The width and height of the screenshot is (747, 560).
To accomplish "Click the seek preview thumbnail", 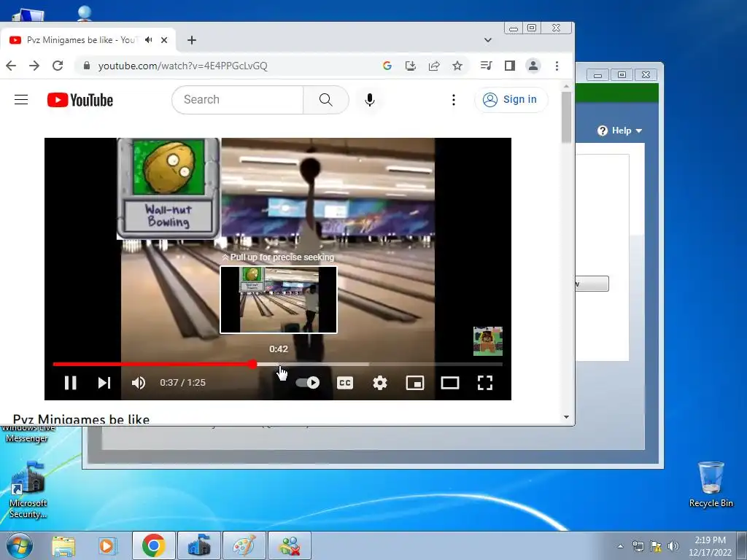I will point(278,300).
